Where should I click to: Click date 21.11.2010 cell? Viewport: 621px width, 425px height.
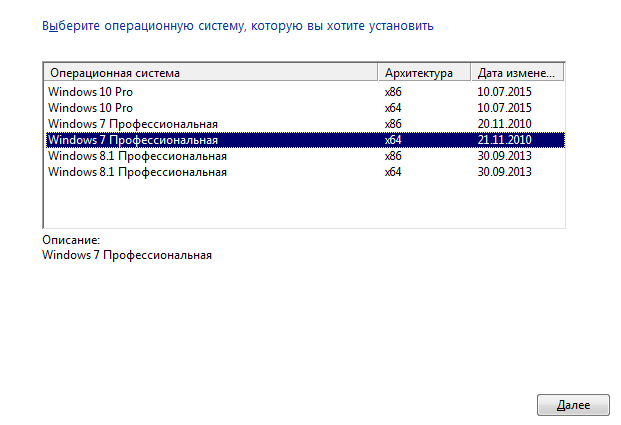504,140
